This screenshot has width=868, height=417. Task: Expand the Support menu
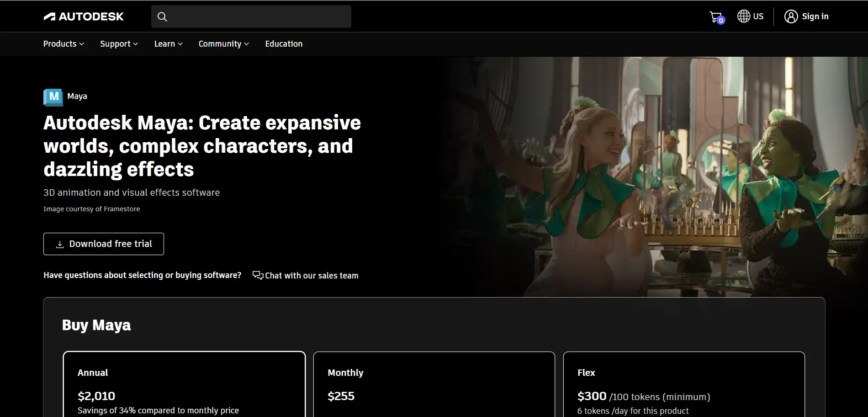[x=119, y=44]
